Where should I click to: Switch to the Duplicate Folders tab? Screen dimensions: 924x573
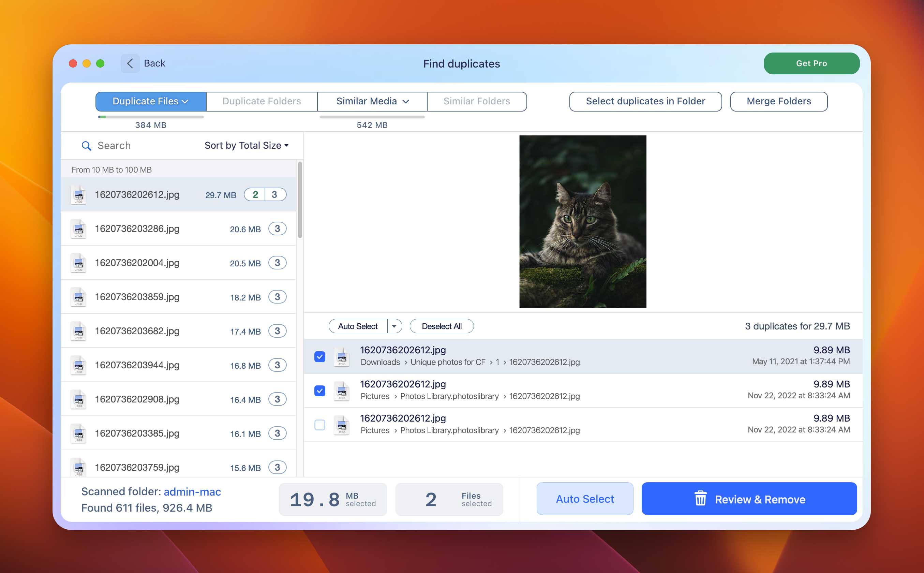click(261, 101)
